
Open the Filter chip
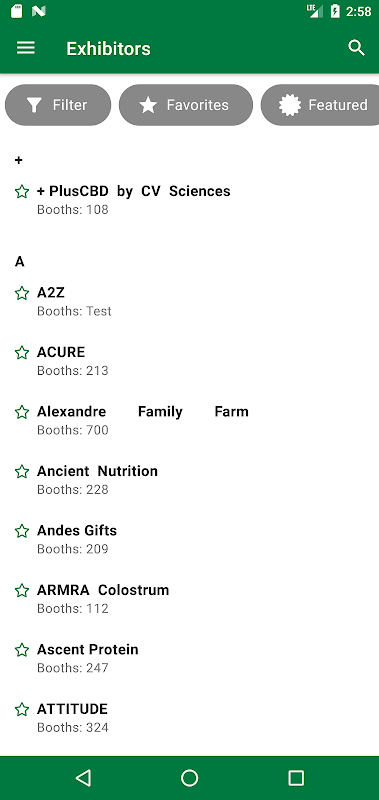pyautogui.click(x=58, y=105)
